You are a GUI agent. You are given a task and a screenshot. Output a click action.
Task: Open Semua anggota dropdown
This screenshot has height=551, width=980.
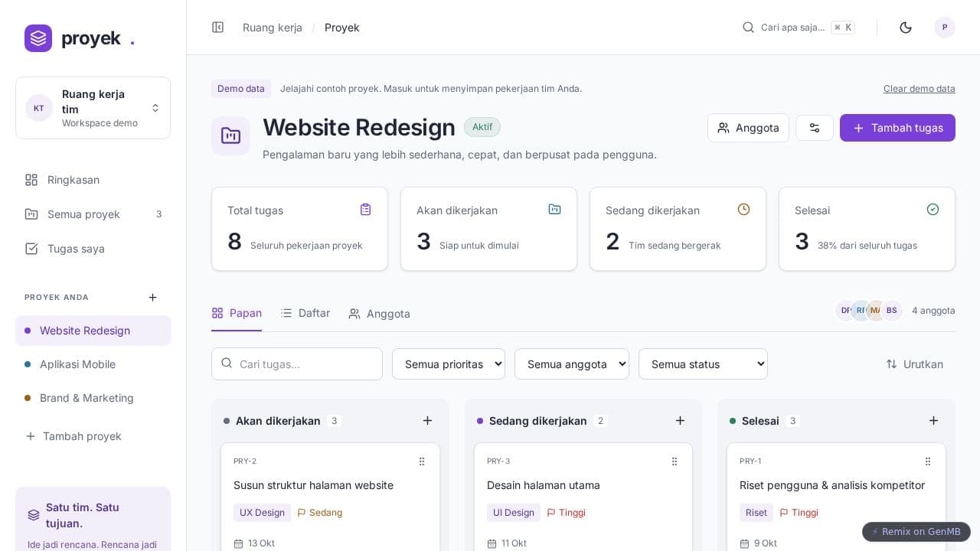click(x=572, y=364)
